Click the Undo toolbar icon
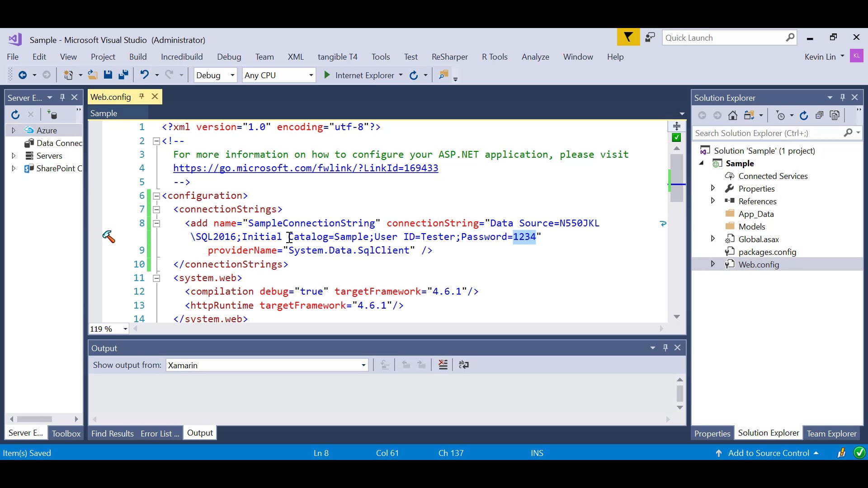The height and width of the screenshot is (488, 868). pyautogui.click(x=144, y=75)
